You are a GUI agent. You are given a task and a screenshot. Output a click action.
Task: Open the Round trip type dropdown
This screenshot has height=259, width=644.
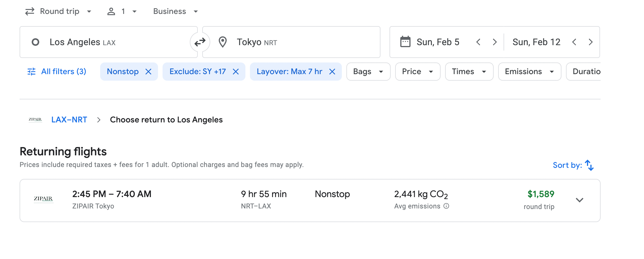[x=58, y=11]
